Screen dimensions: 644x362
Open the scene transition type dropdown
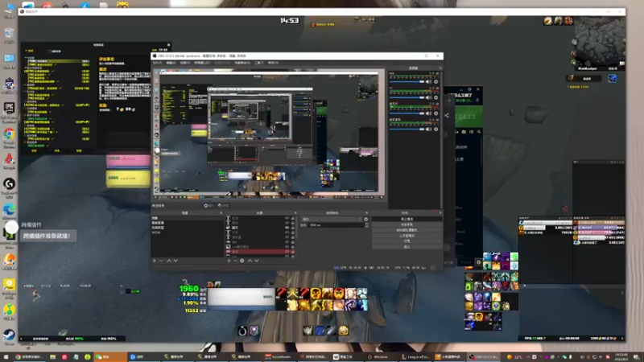pos(332,219)
